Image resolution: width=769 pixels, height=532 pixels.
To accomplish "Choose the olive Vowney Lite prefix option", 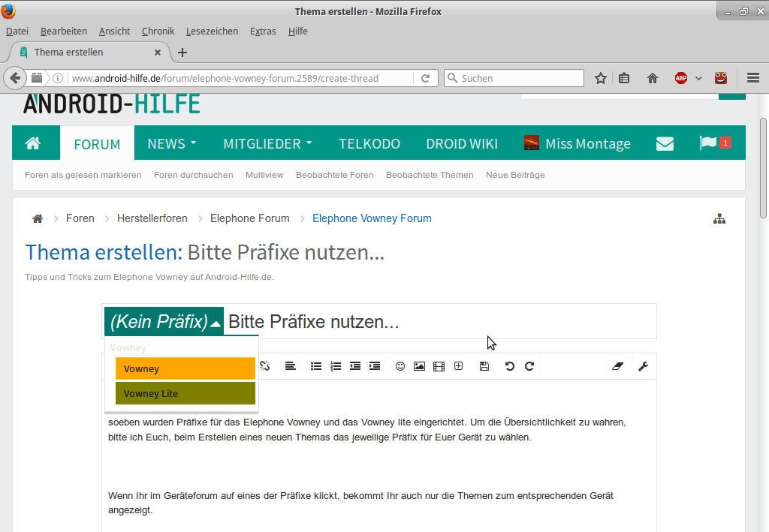I will point(185,393).
